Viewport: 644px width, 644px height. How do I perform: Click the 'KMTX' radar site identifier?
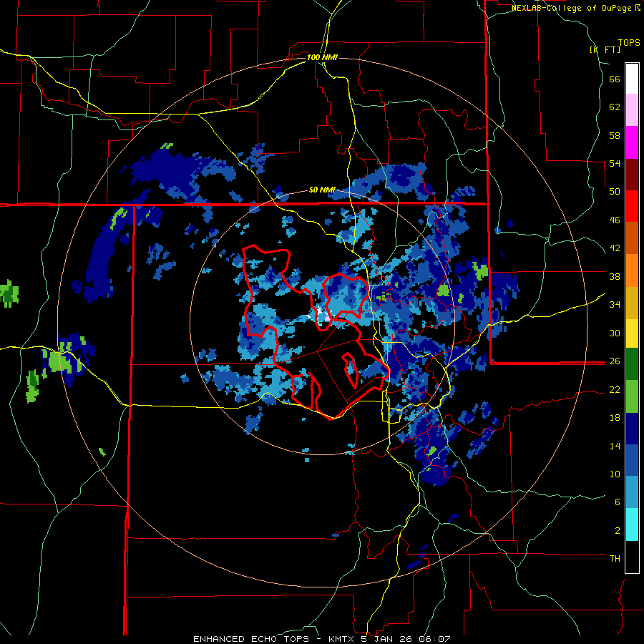(341, 639)
